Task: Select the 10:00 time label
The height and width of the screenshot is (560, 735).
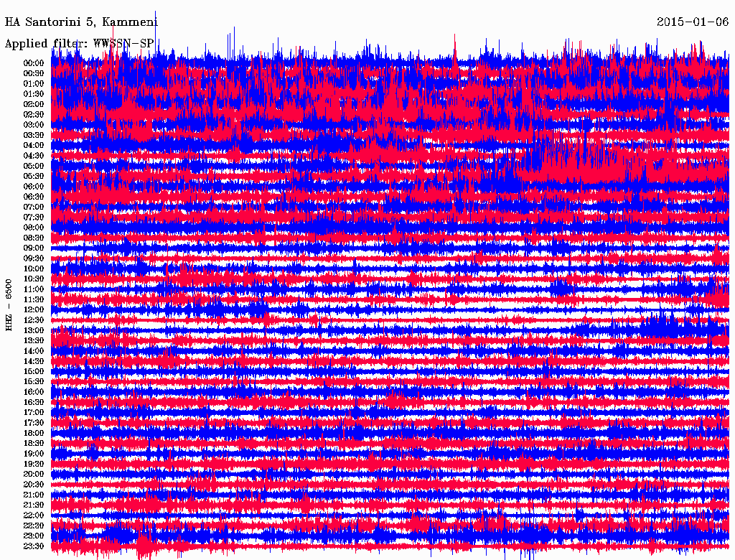Action: [x=34, y=269]
